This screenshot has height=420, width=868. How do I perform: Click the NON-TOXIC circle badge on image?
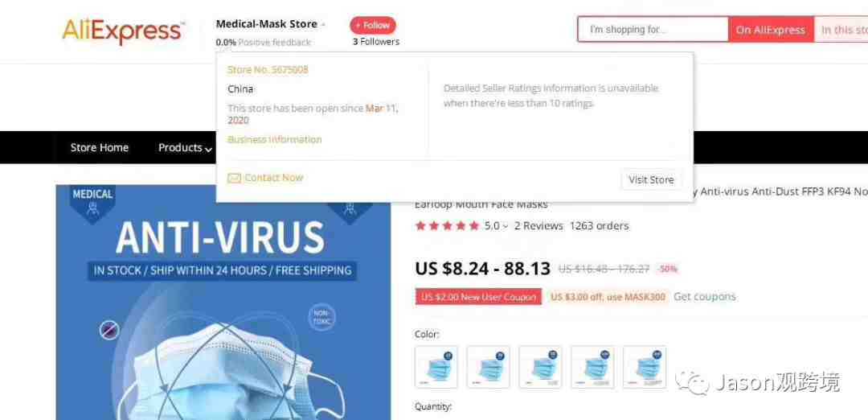[321, 318]
